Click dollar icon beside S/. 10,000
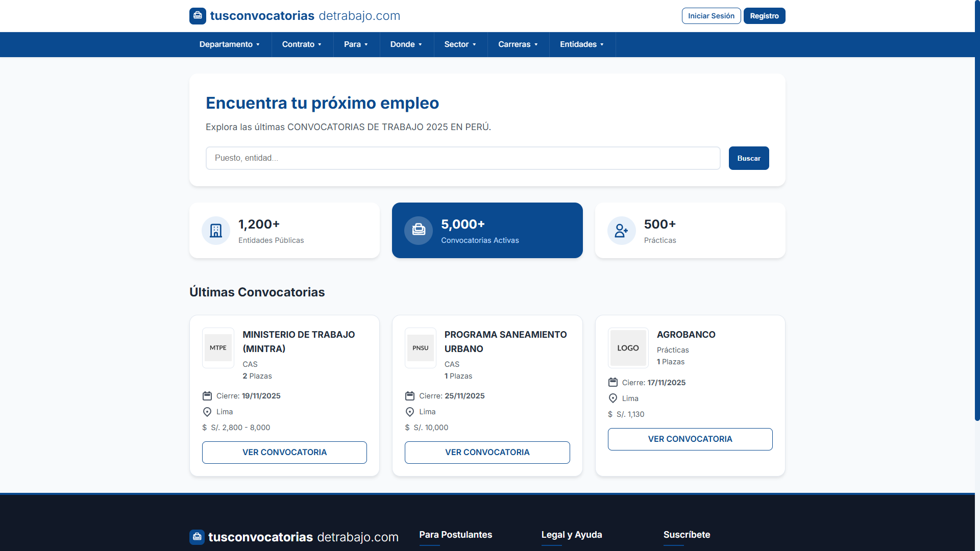 tap(407, 428)
